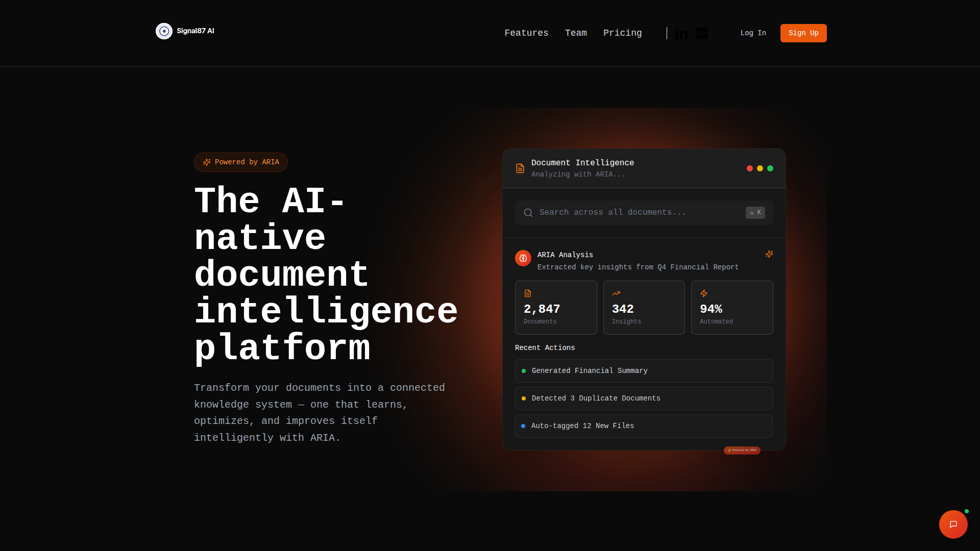Click the trend arrow icon in Insights card
The image size is (980, 551).
tap(616, 293)
